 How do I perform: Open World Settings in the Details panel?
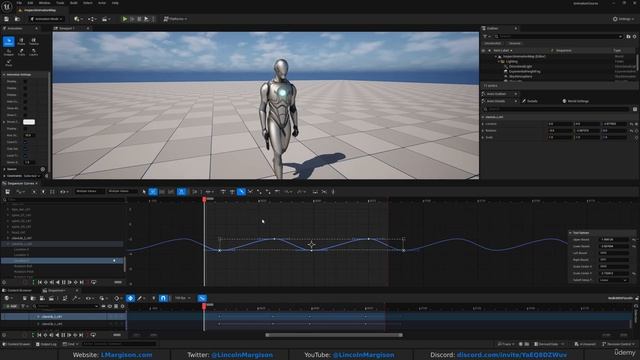[576, 101]
